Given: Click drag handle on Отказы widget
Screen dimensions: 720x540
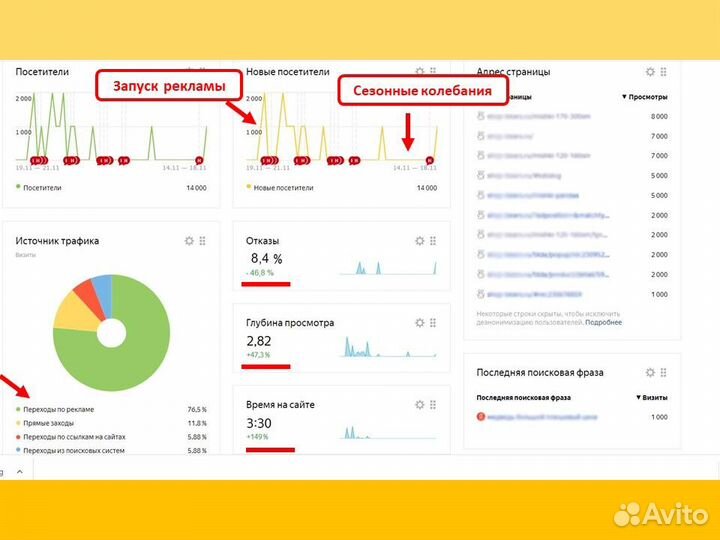Looking at the screenshot, I should pos(434,241).
